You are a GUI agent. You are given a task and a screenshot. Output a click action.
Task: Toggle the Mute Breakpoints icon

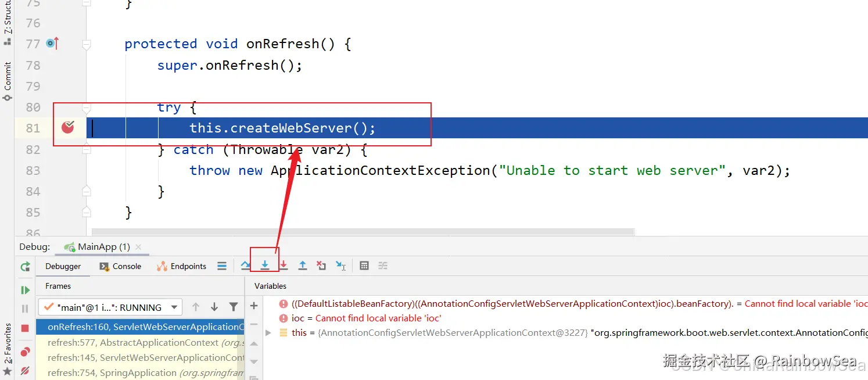(x=25, y=370)
